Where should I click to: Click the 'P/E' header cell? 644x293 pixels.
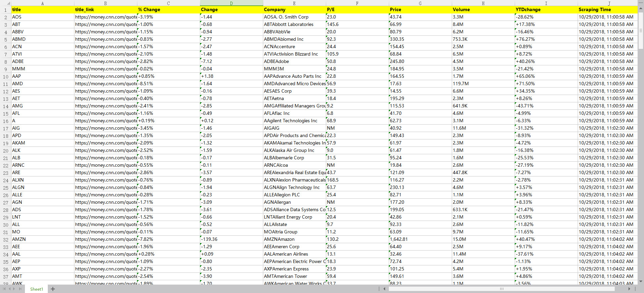[357, 10]
